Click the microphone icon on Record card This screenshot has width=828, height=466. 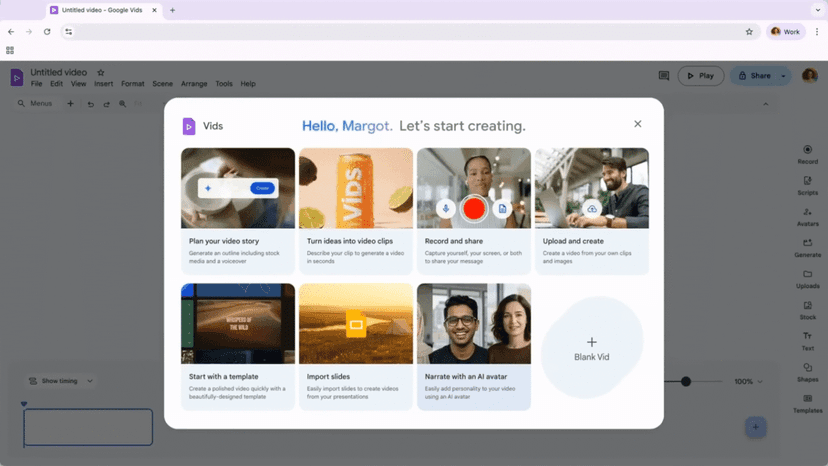(446, 208)
